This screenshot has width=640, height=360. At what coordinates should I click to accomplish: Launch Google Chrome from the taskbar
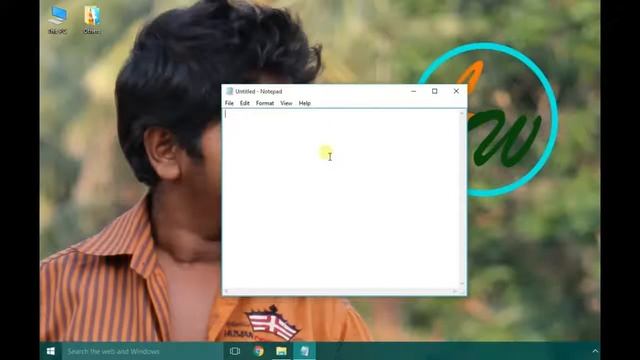[x=258, y=351]
